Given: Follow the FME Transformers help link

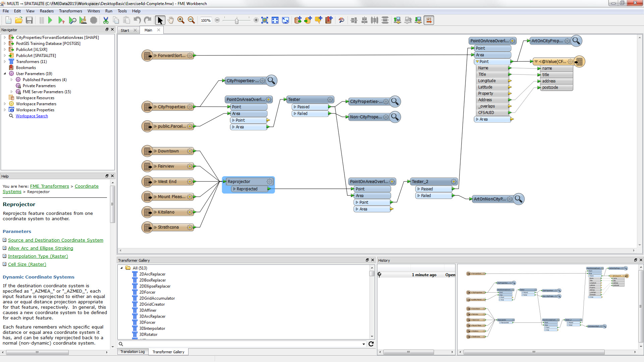Looking at the screenshot, I should point(49,186).
